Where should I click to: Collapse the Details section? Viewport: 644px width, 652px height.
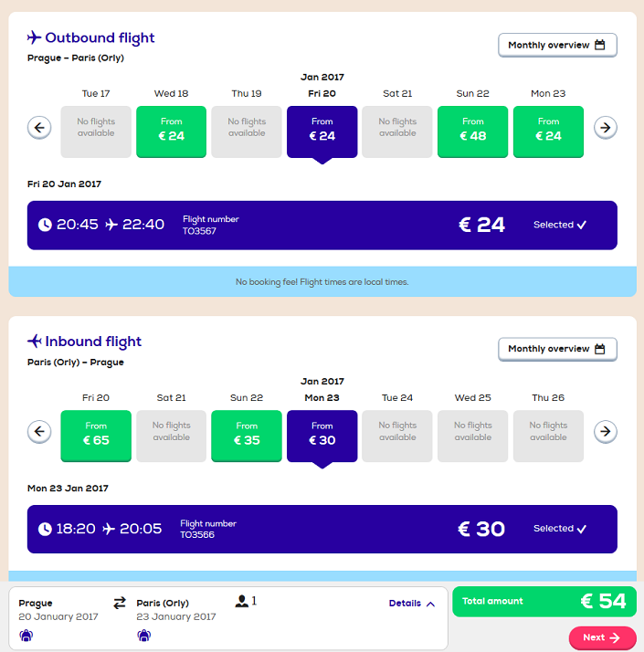412,604
